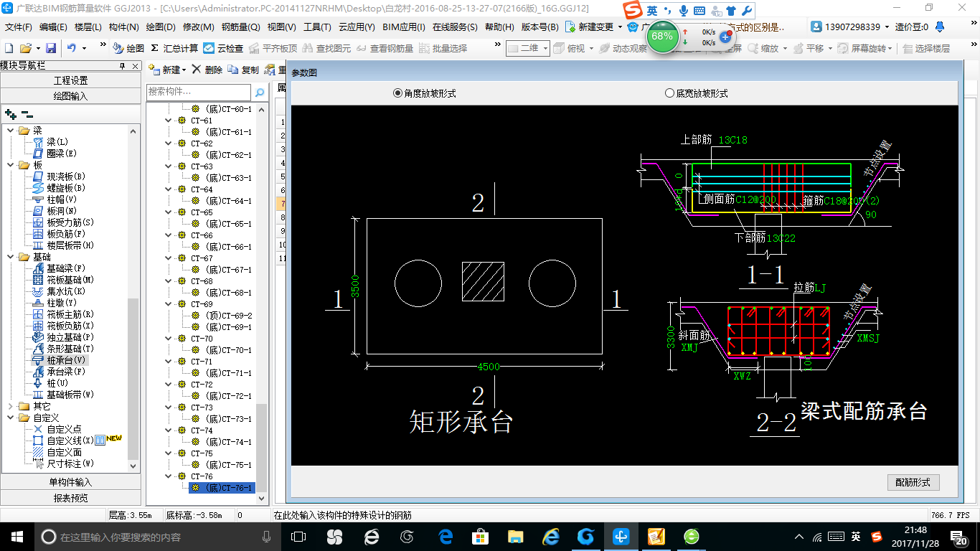The height and width of the screenshot is (551, 980).
Task: Select 梁(L) in the navigation tree
Action: pos(51,142)
